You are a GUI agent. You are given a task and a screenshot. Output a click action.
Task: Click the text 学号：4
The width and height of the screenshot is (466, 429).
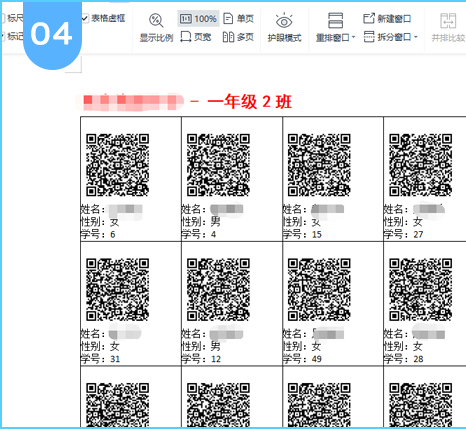click(199, 235)
